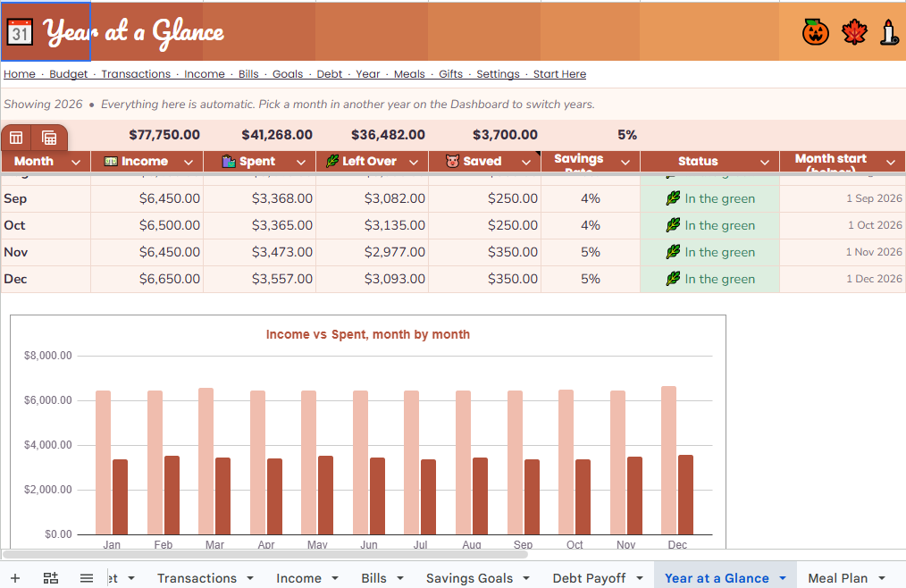Screen dimensions: 906x588
Task: Open the Savings Rate column filter dropdown
Action: click(625, 163)
